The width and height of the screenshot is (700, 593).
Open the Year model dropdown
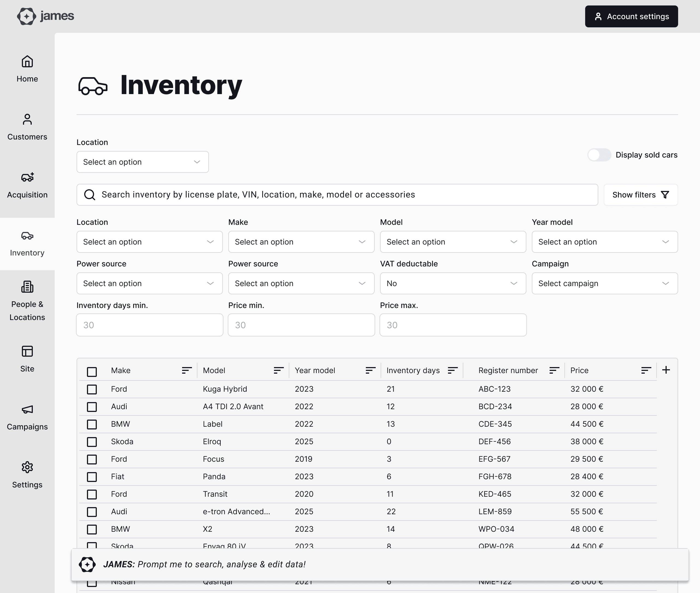[605, 242]
